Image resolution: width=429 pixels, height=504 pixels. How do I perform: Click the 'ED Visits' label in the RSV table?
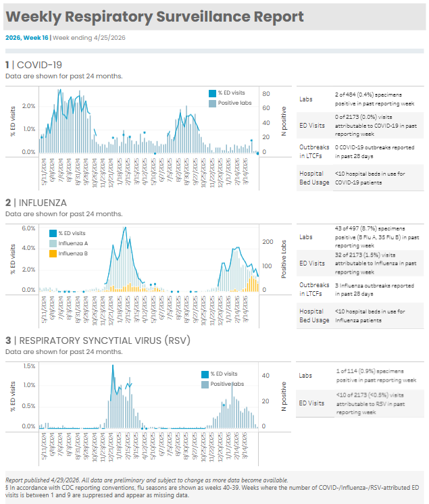(x=311, y=403)
